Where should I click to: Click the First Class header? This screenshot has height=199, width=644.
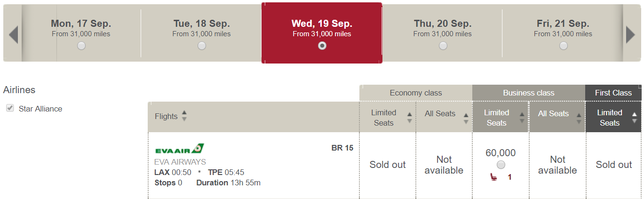click(613, 93)
